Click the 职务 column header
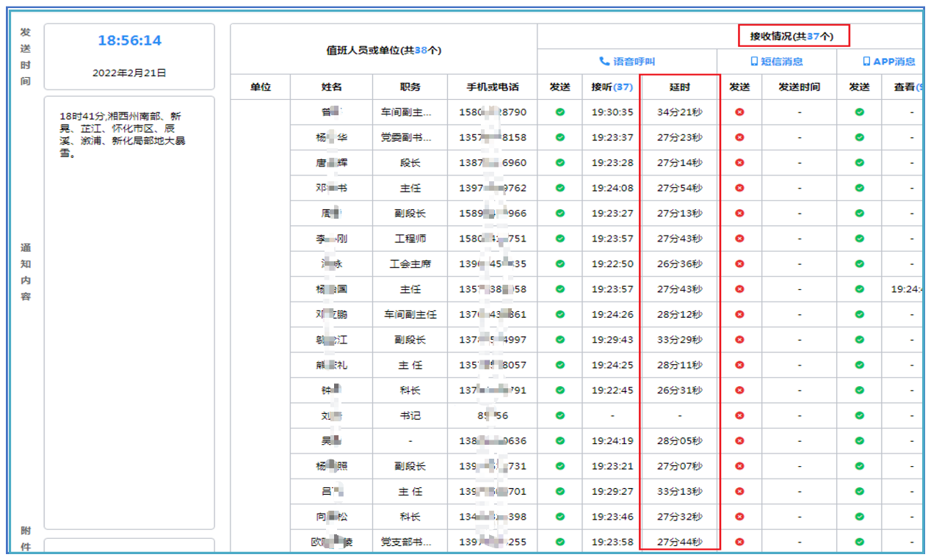 410,87
